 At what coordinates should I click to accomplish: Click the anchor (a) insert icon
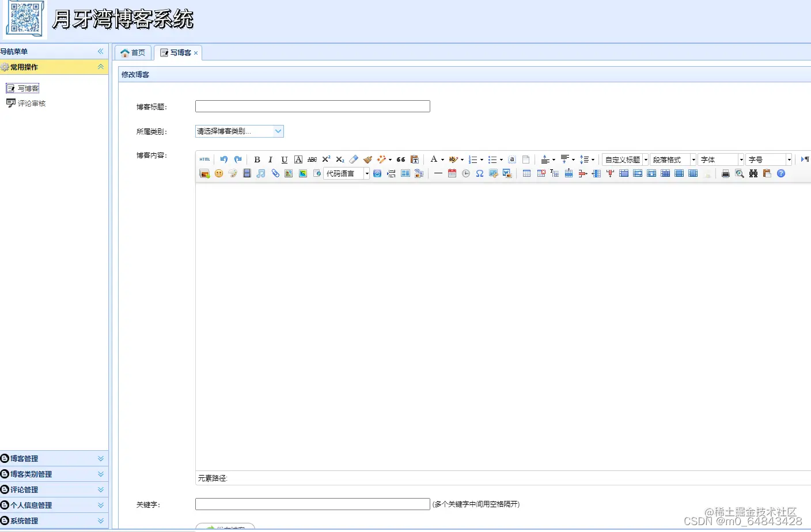pos(512,159)
